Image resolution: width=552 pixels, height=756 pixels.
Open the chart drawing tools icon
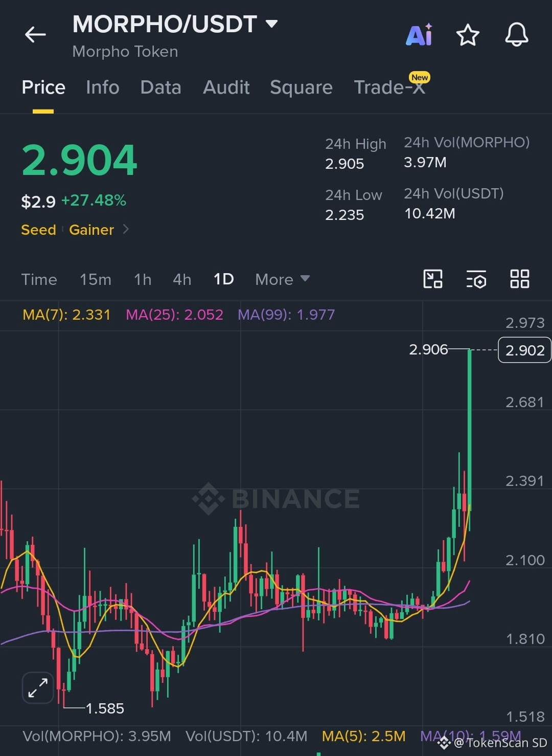point(433,279)
